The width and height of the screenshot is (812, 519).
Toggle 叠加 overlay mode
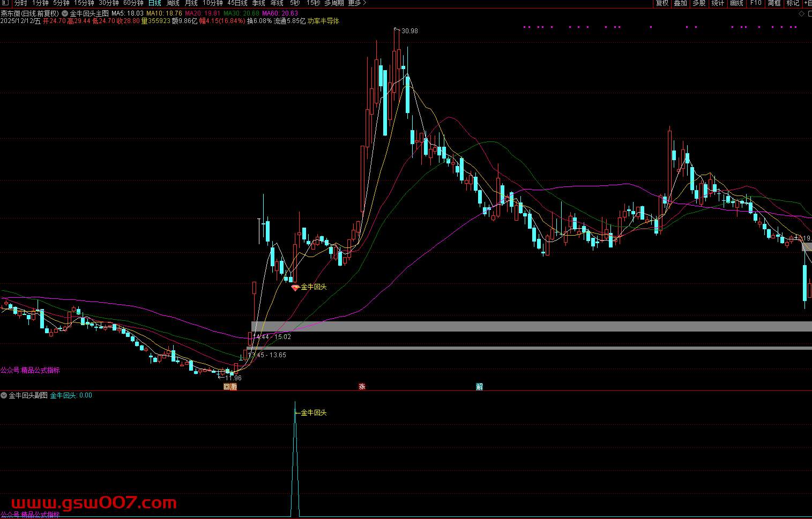click(681, 3)
